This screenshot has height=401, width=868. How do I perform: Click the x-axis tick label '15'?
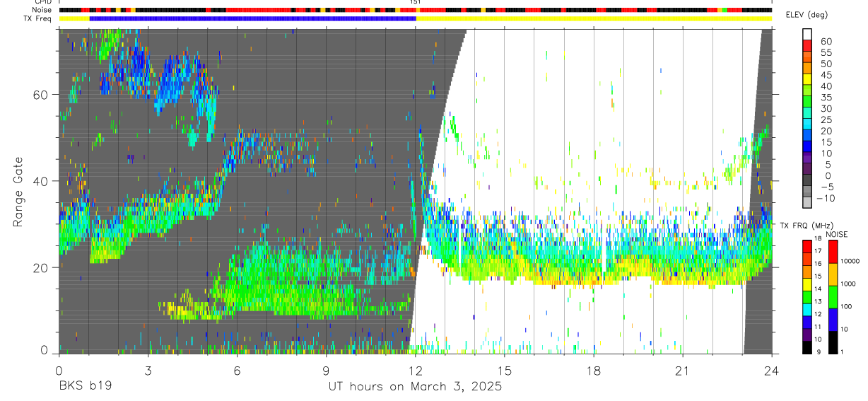coord(504,371)
